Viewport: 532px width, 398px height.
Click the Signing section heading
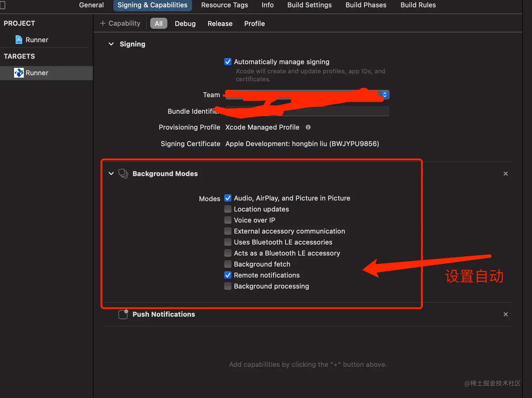pos(132,44)
